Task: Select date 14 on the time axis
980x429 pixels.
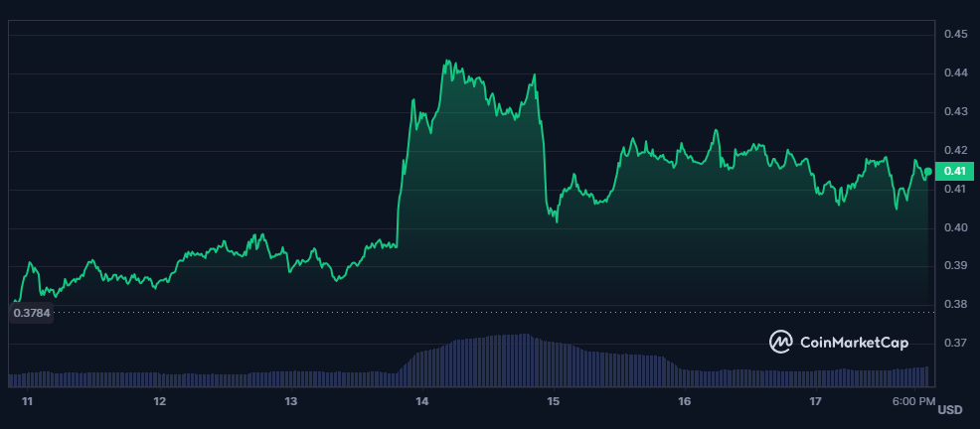Action: (422, 402)
